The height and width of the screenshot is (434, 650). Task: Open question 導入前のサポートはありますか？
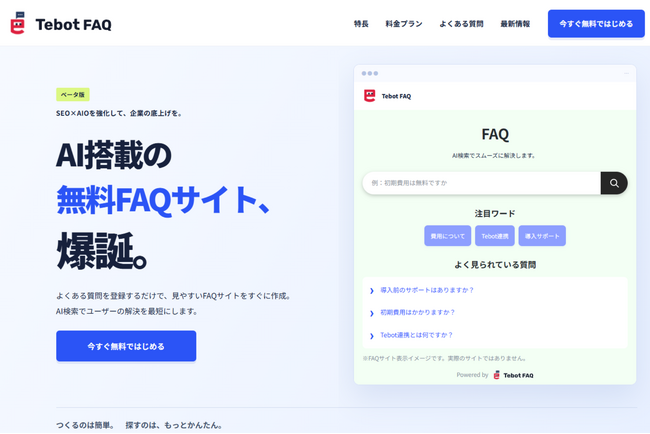427,290
